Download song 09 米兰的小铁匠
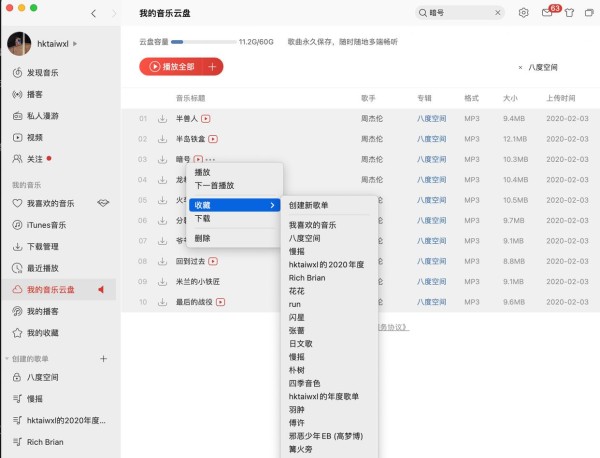Image resolution: width=600 pixels, height=458 pixels. [x=162, y=282]
